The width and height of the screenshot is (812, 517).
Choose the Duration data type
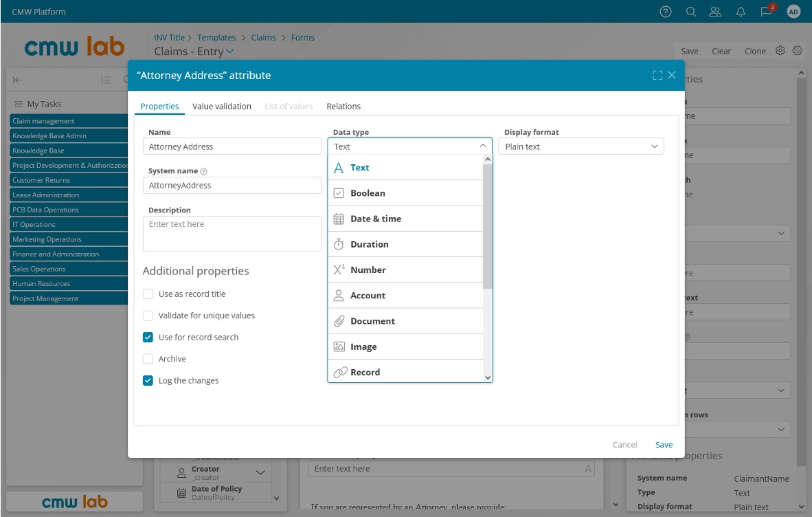(x=405, y=245)
